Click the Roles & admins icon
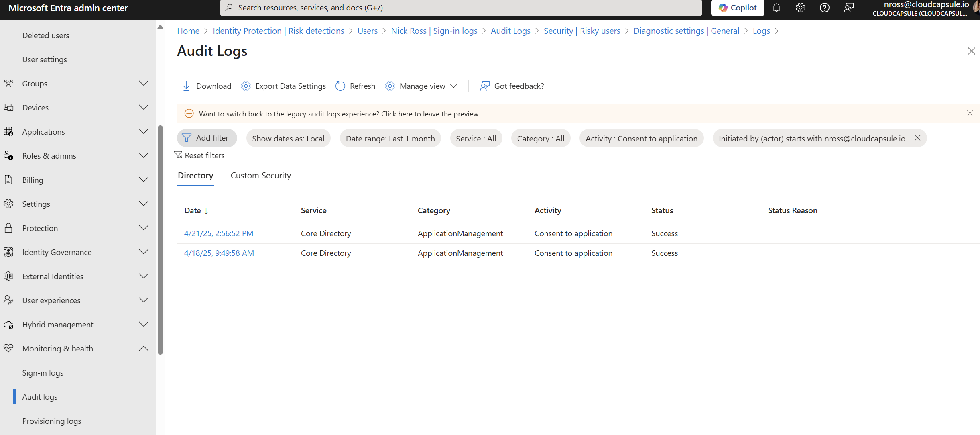Screen dimensions: 980x435 pyautogui.click(x=8, y=156)
